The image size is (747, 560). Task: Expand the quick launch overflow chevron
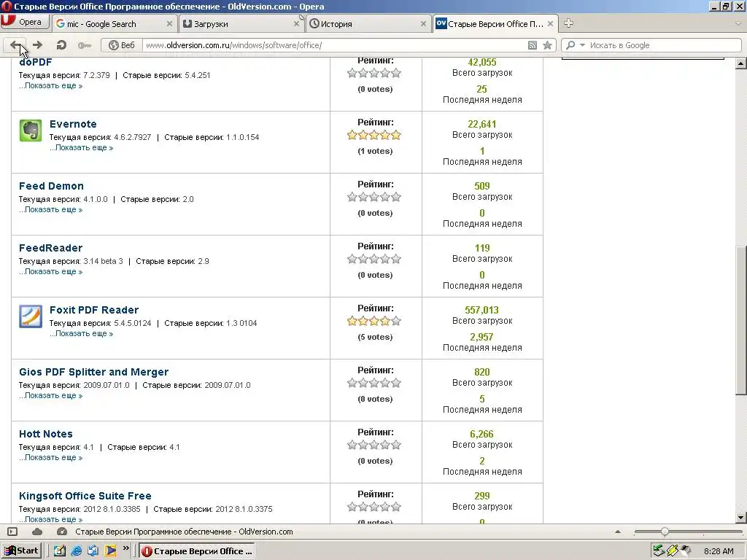(x=125, y=548)
